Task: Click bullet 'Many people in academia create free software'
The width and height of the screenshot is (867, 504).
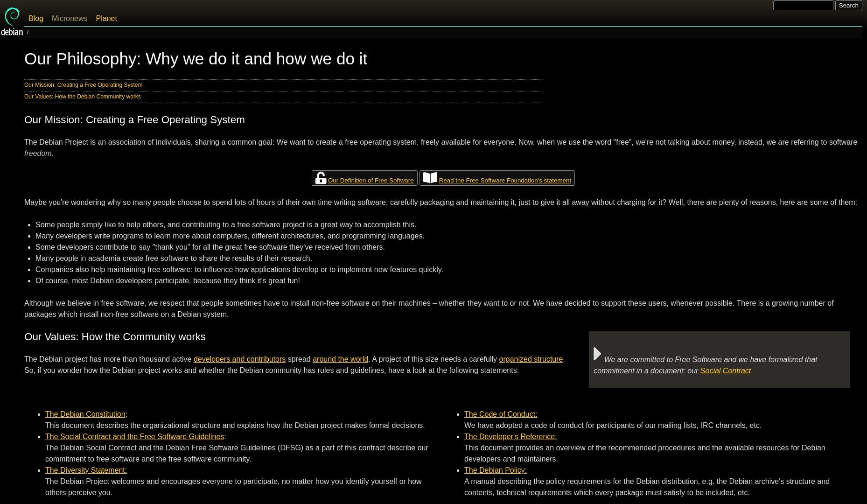Action: point(174,258)
